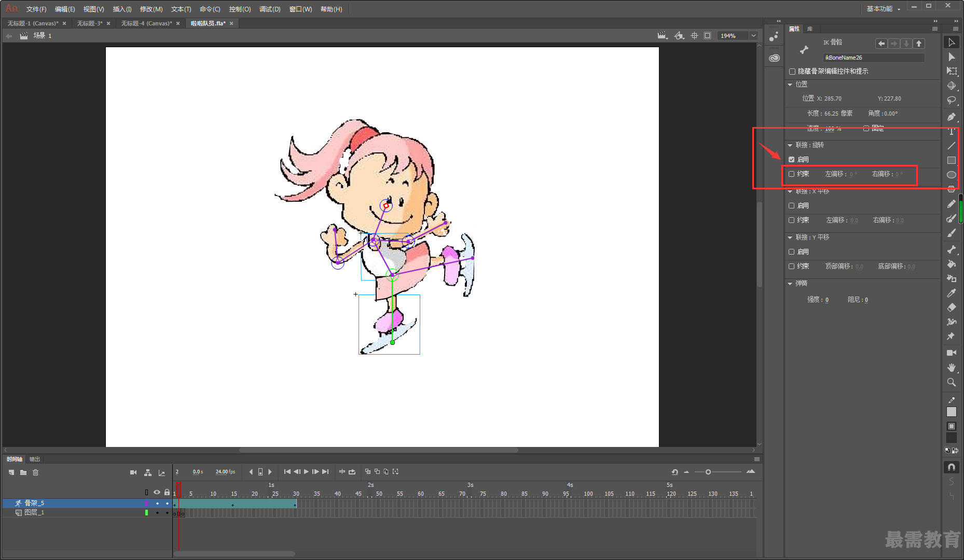Switch to the 输出 tab
The image size is (964, 560).
point(35,459)
